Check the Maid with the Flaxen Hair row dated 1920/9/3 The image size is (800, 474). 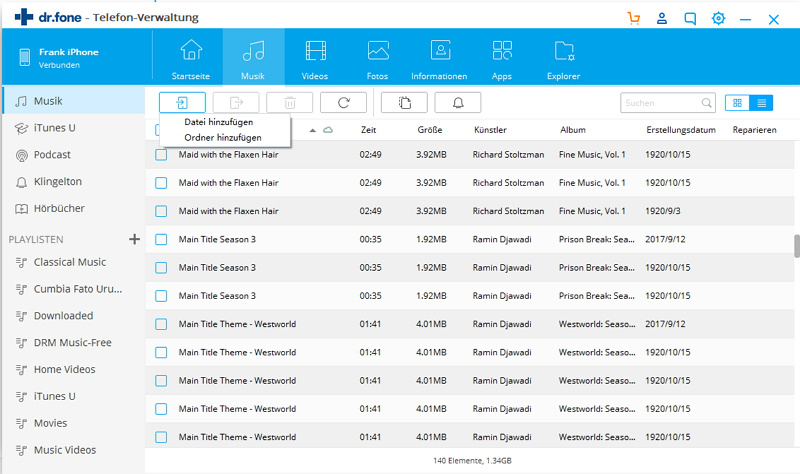click(161, 211)
